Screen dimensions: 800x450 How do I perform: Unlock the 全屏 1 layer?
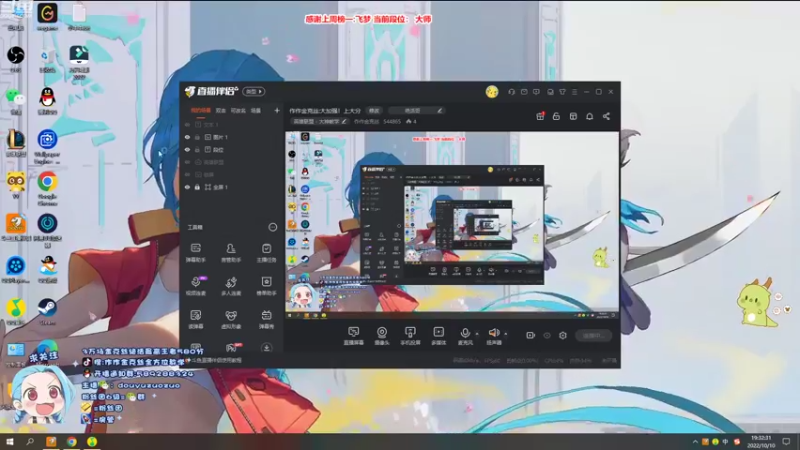197,187
